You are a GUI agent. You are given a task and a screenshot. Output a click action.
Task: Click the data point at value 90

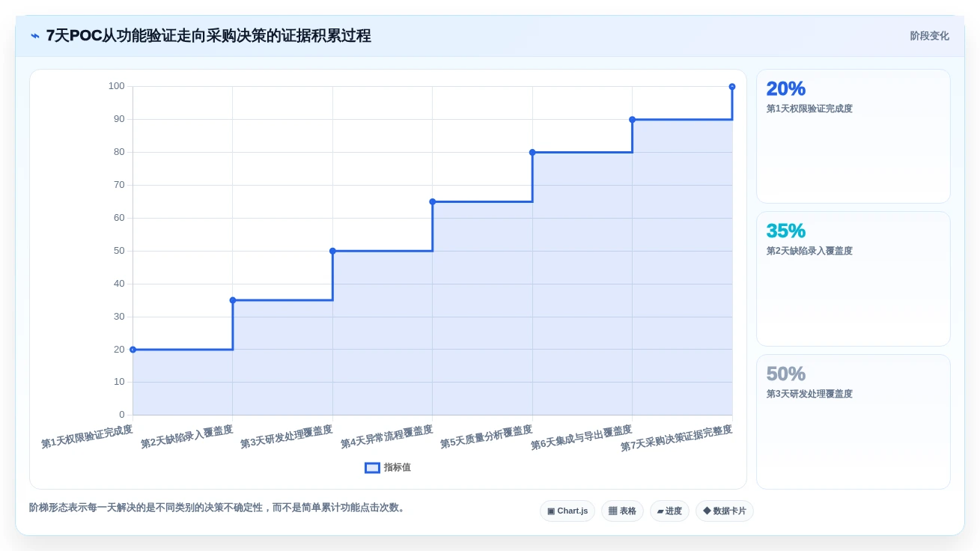point(633,120)
